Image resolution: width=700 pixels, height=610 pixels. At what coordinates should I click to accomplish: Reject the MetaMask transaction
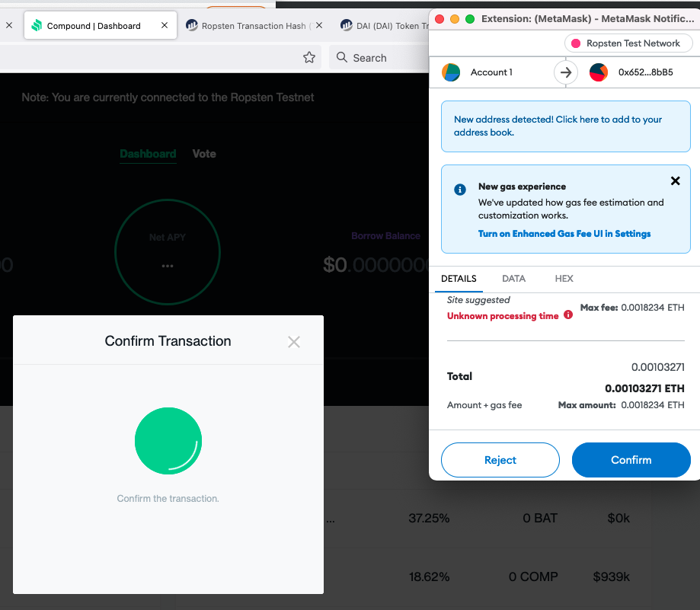coord(500,460)
